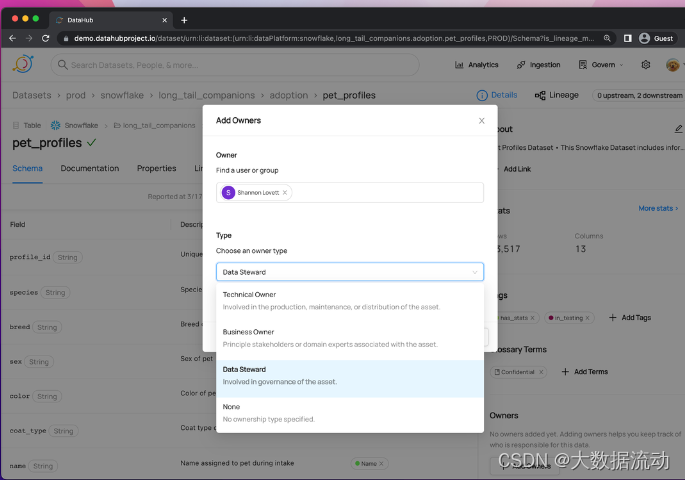The image size is (685, 480).
Task: Open the Analytics page
Action: pyautogui.click(x=476, y=65)
